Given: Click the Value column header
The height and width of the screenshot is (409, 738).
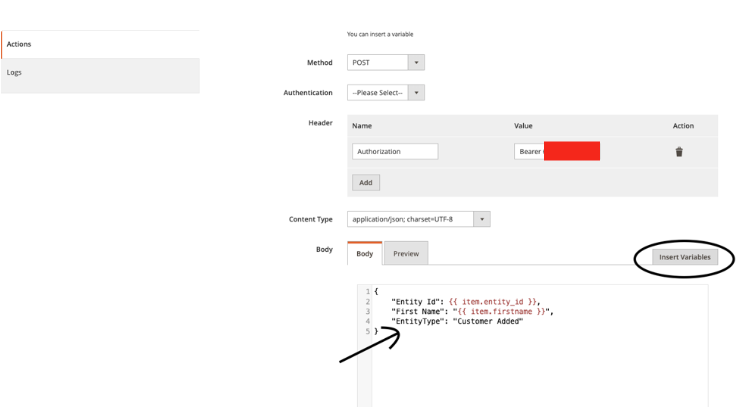Looking at the screenshot, I should point(523,126).
